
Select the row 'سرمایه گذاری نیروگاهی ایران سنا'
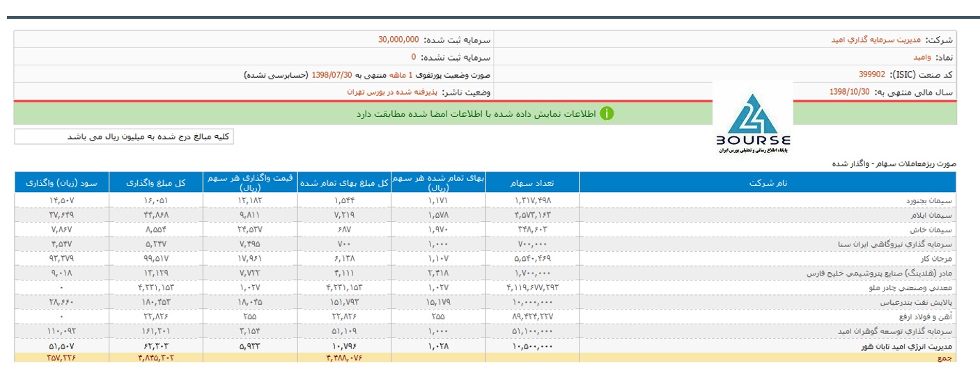click(x=485, y=244)
